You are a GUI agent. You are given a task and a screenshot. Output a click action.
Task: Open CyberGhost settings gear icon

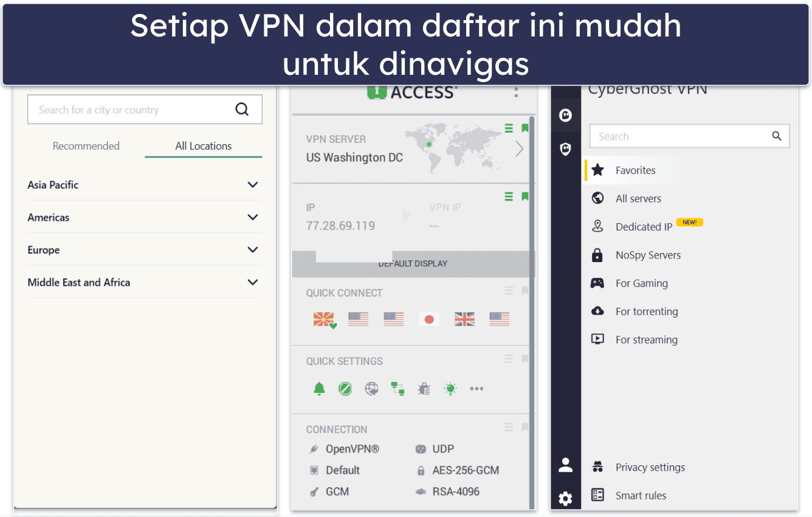(x=566, y=499)
